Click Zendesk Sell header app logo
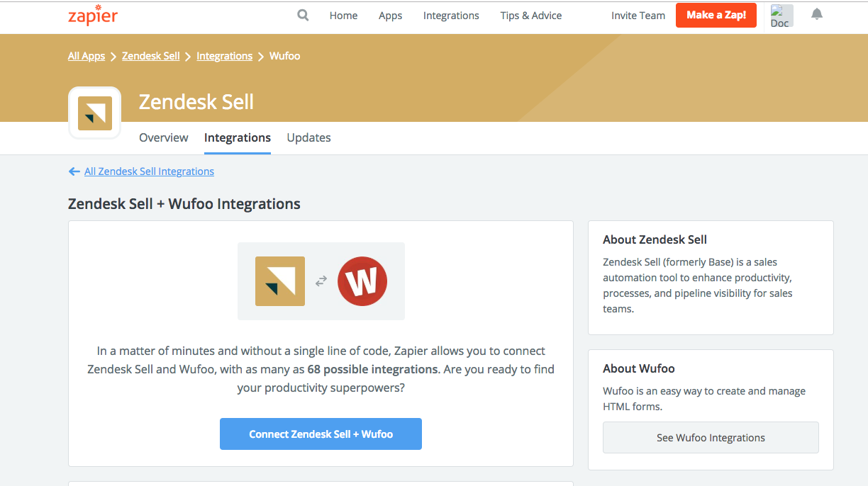 pos(95,113)
